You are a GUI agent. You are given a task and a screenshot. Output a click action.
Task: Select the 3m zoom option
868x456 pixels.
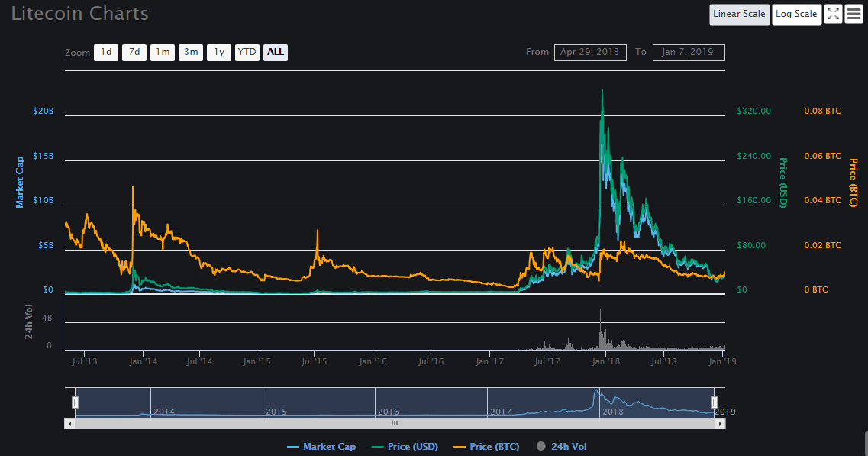(191, 52)
